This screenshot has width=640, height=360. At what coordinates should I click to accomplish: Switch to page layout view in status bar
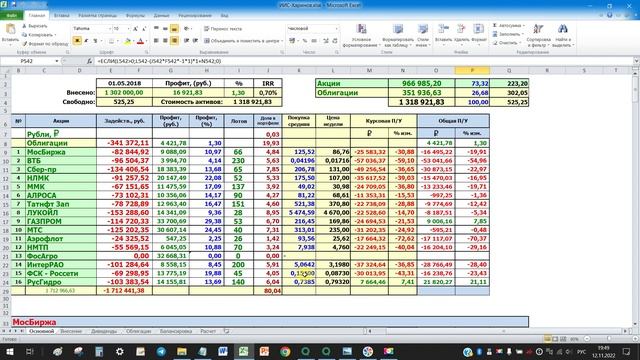(x=555, y=339)
